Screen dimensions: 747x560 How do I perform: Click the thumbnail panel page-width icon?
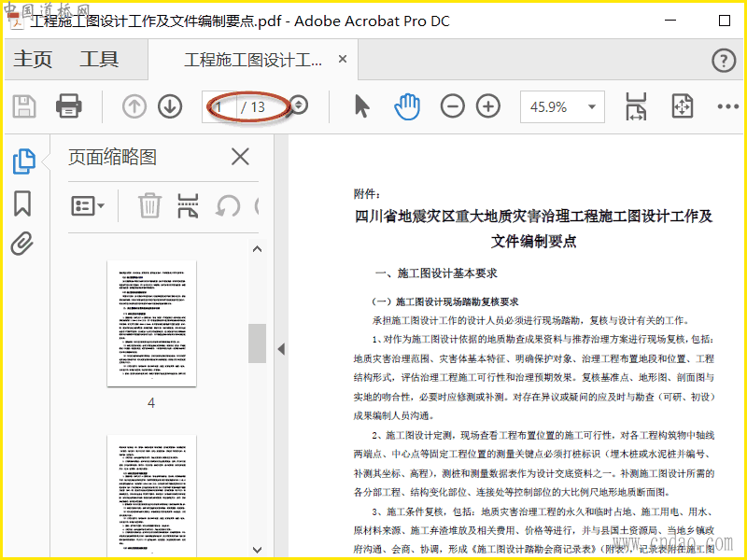coord(188,205)
